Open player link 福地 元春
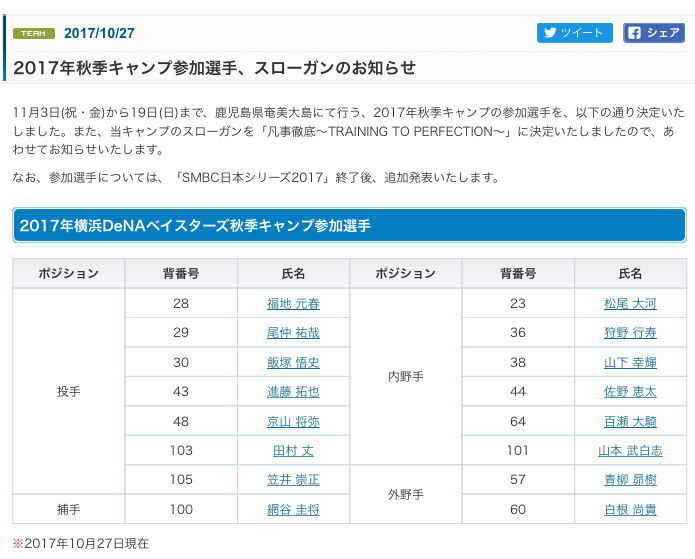This screenshot has height=559, width=695. [x=293, y=304]
